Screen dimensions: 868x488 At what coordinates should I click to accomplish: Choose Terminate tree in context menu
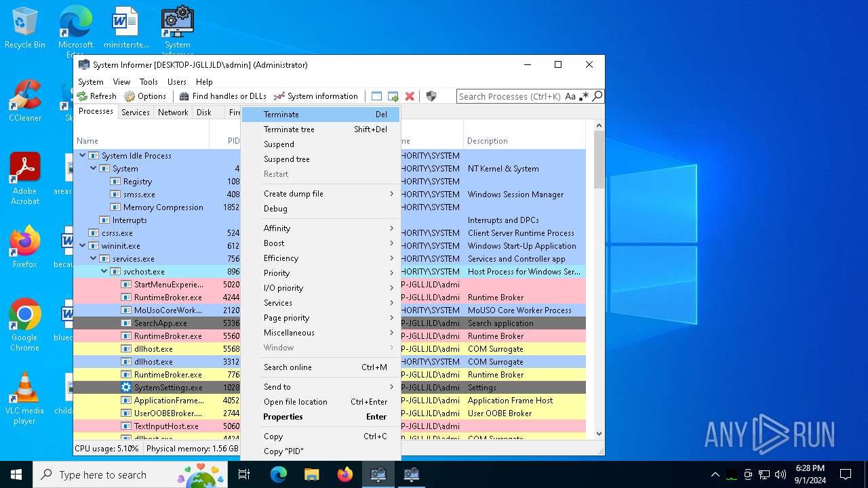point(321,129)
